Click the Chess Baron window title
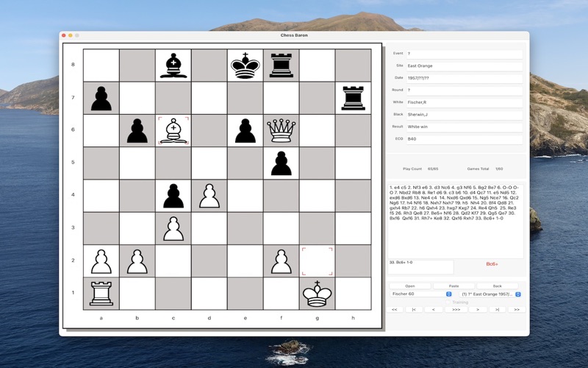The width and height of the screenshot is (588, 368). 294,35
